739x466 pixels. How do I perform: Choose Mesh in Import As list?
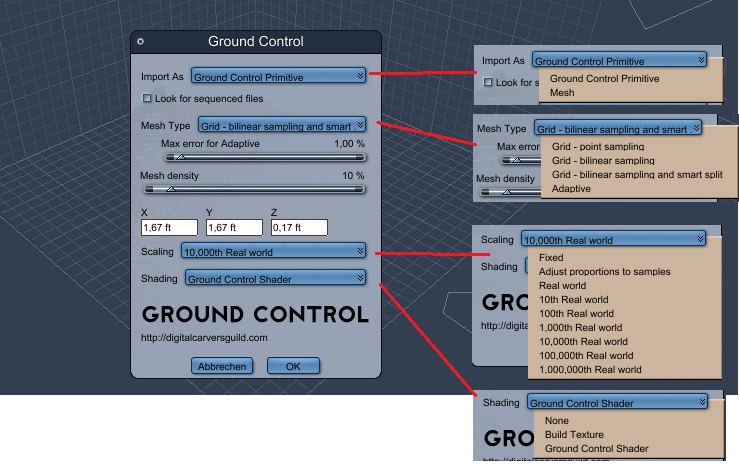tap(562, 93)
